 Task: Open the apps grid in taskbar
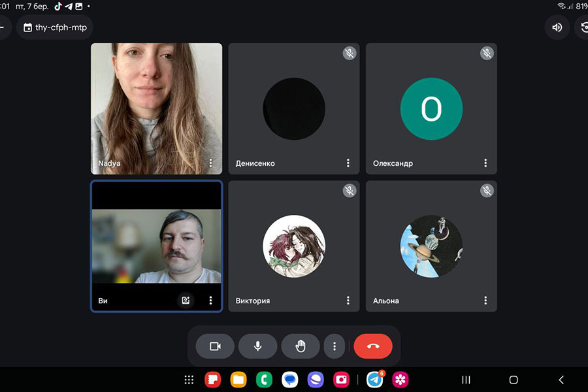point(189,380)
